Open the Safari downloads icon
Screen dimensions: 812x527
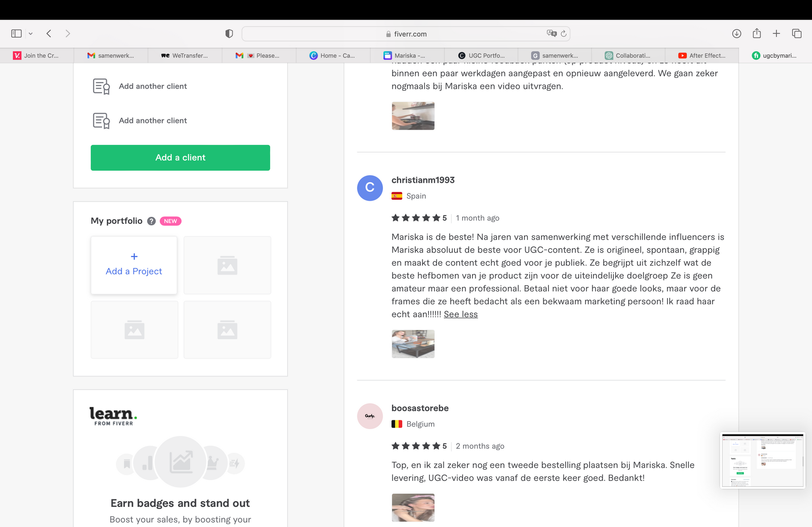point(736,34)
